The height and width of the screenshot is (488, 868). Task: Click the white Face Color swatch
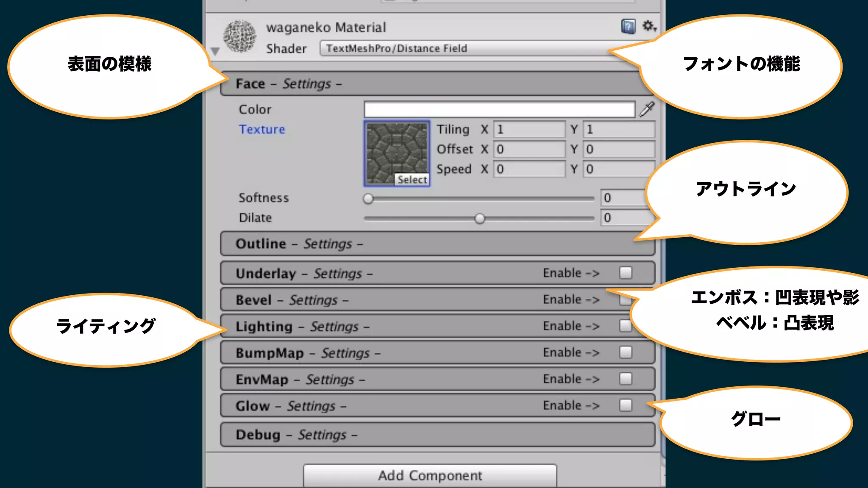click(x=499, y=109)
